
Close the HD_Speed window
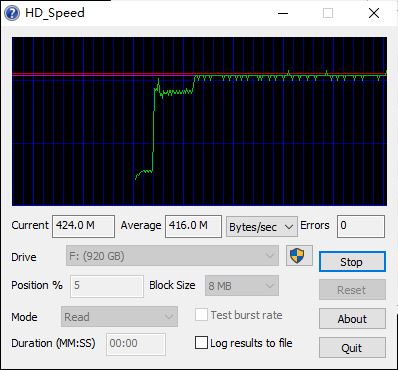374,13
